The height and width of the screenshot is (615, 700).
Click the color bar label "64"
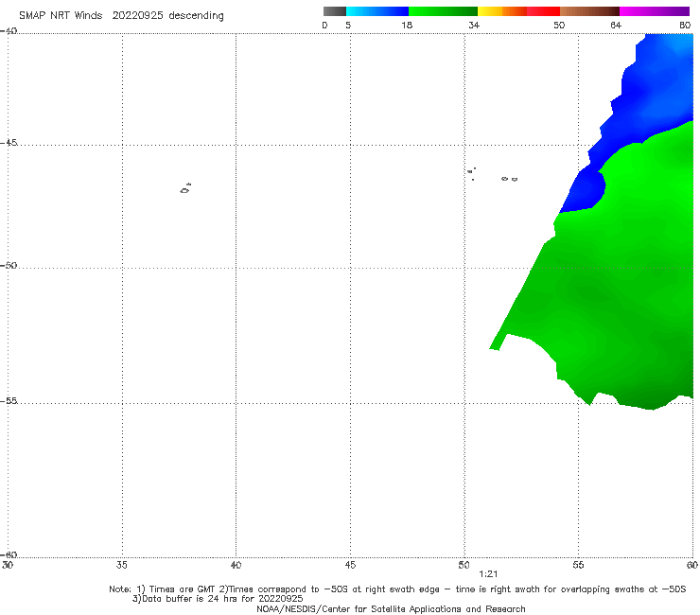pos(616,25)
